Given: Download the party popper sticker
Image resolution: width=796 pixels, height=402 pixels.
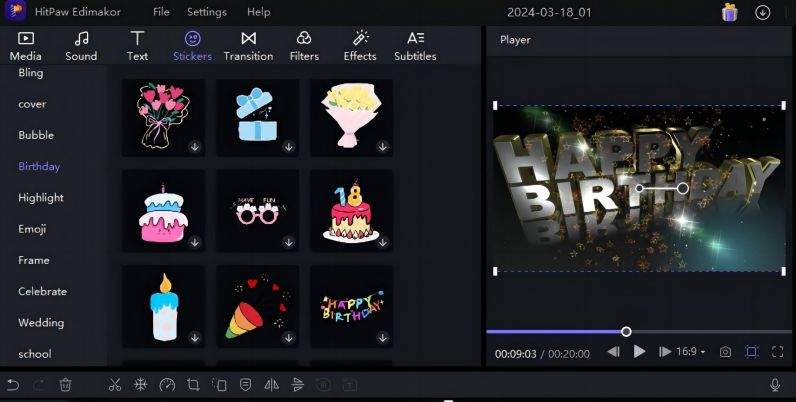Looking at the screenshot, I should (x=288, y=337).
